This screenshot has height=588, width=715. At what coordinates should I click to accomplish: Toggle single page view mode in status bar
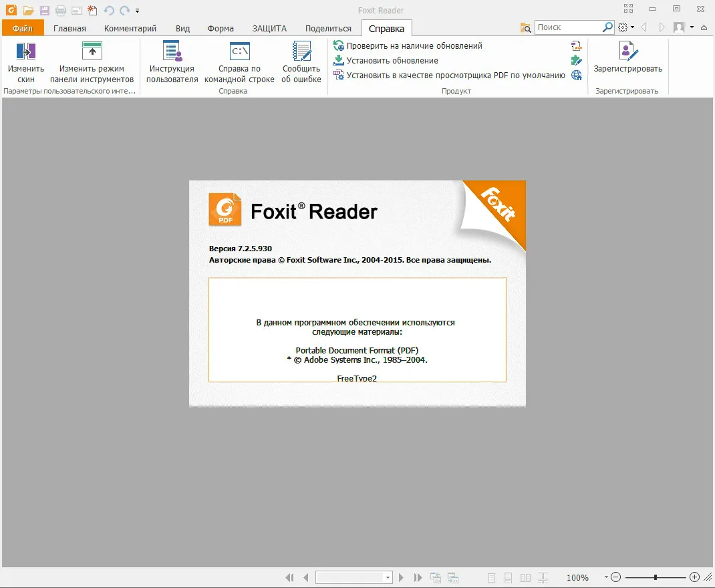click(491, 578)
